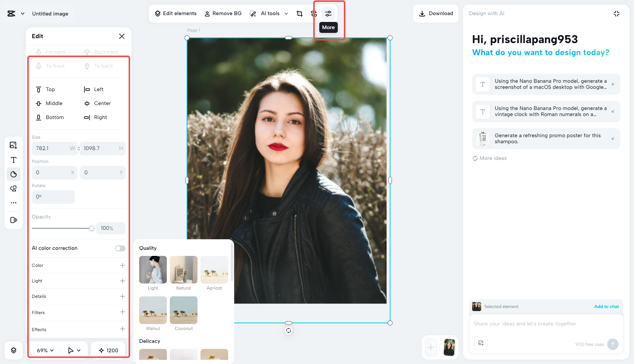This screenshot has width=634, height=364.
Task: Close the Edit panel
Action: (x=122, y=36)
